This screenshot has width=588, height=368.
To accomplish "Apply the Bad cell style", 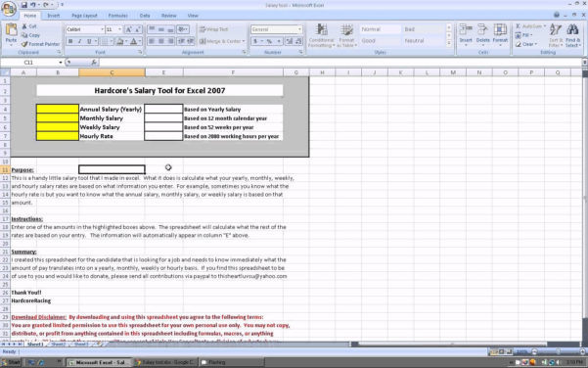I will point(424,29).
